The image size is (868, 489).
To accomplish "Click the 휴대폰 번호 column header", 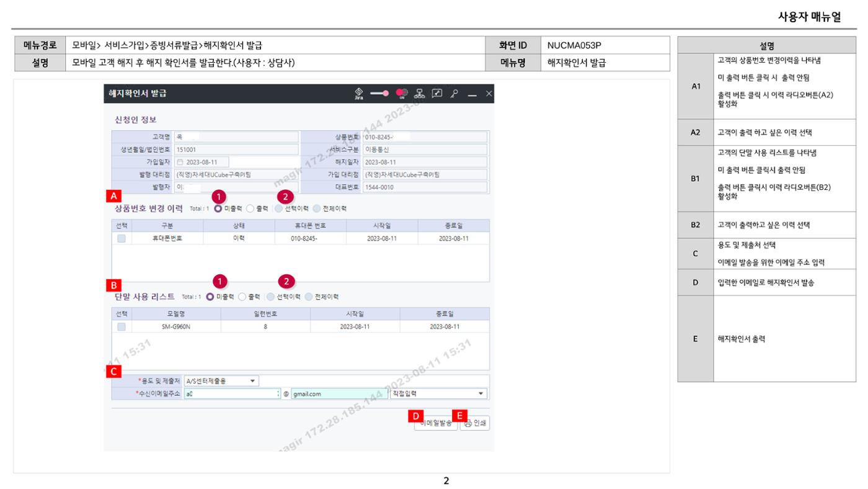I will coord(310,225).
